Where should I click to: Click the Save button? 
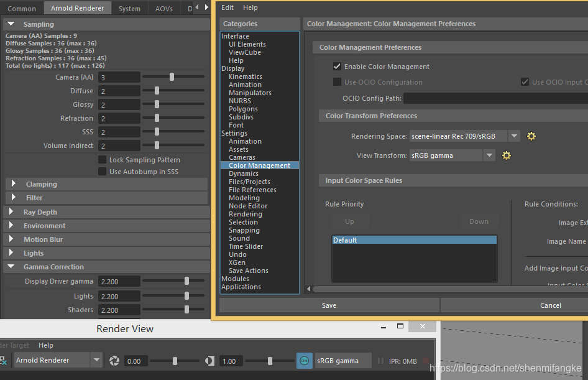[x=329, y=305]
